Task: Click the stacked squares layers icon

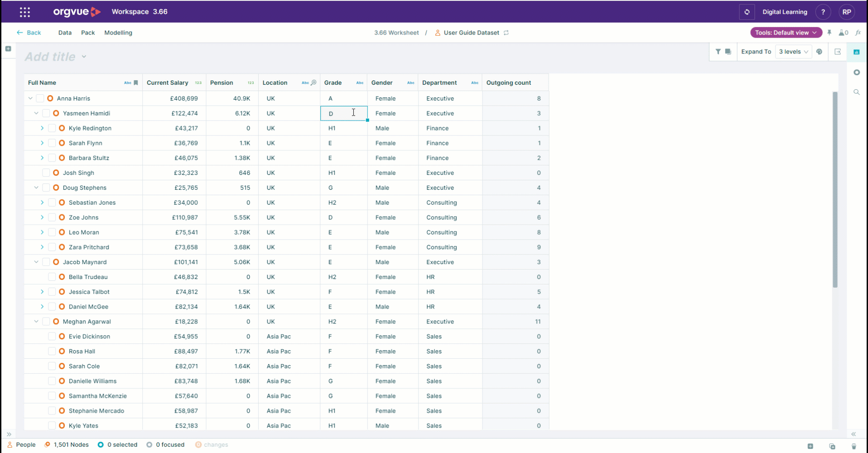Action: 728,52
